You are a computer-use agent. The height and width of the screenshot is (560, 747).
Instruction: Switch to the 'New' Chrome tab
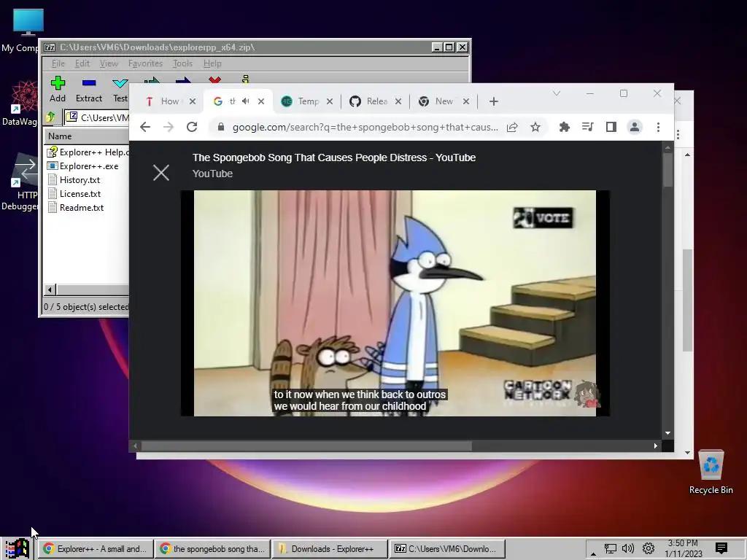point(444,101)
